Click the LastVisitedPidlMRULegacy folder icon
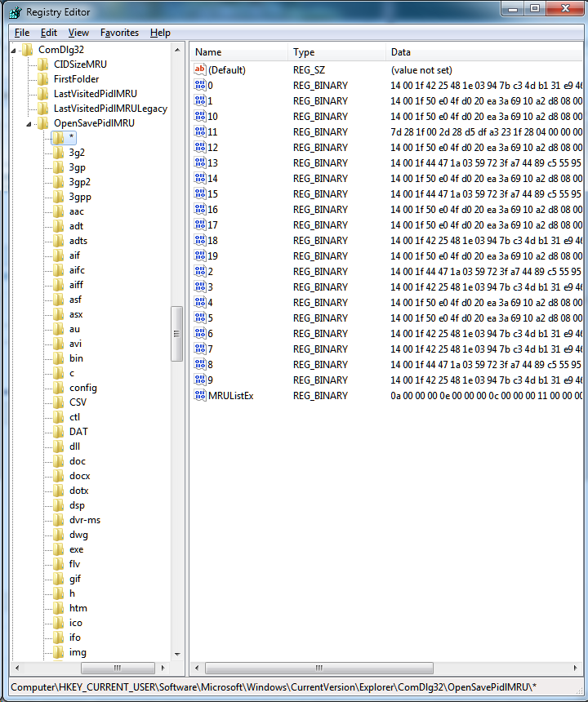The width and height of the screenshot is (588, 702). tap(43, 109)
